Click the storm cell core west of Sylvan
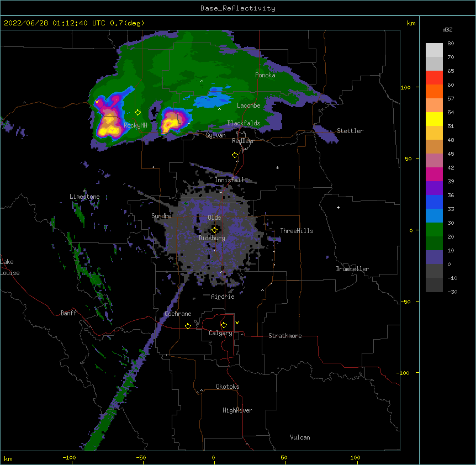 tap(171, 122)
